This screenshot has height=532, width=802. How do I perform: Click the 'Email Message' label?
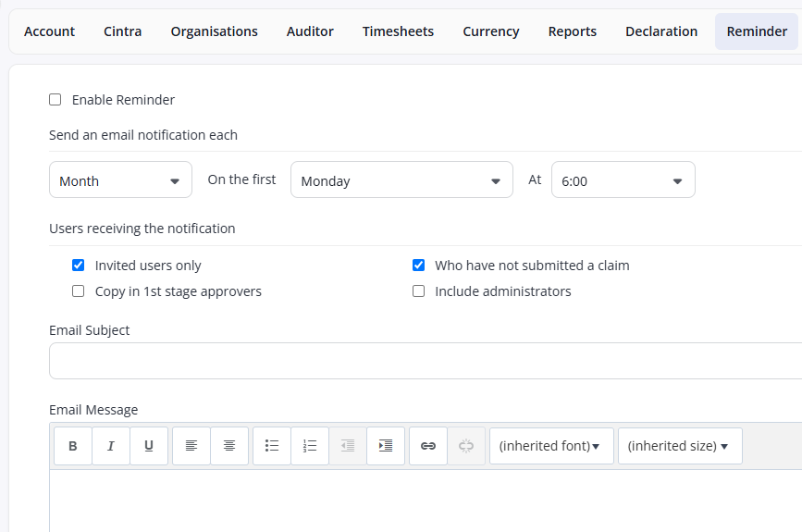93,410
